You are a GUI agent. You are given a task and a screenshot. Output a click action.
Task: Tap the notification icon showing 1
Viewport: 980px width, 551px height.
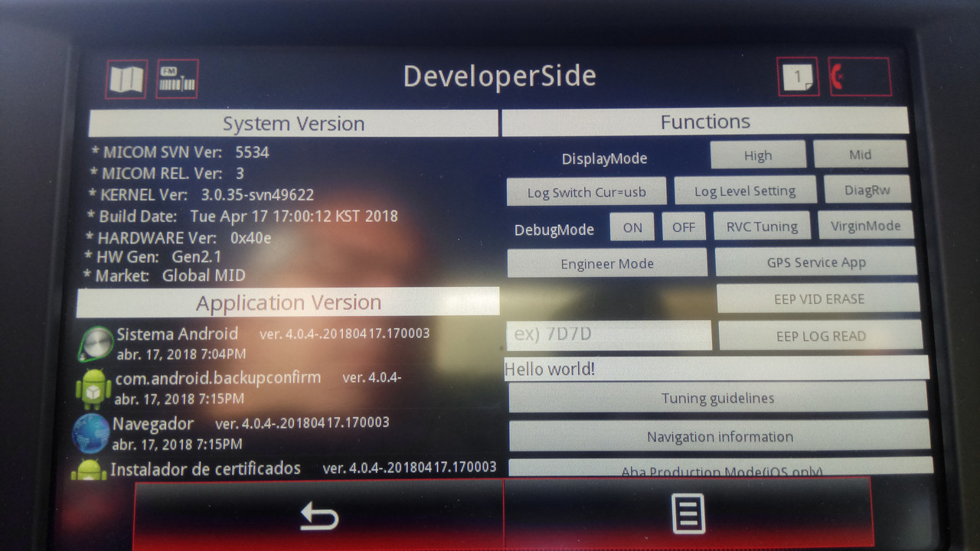[x=798, y=77]
